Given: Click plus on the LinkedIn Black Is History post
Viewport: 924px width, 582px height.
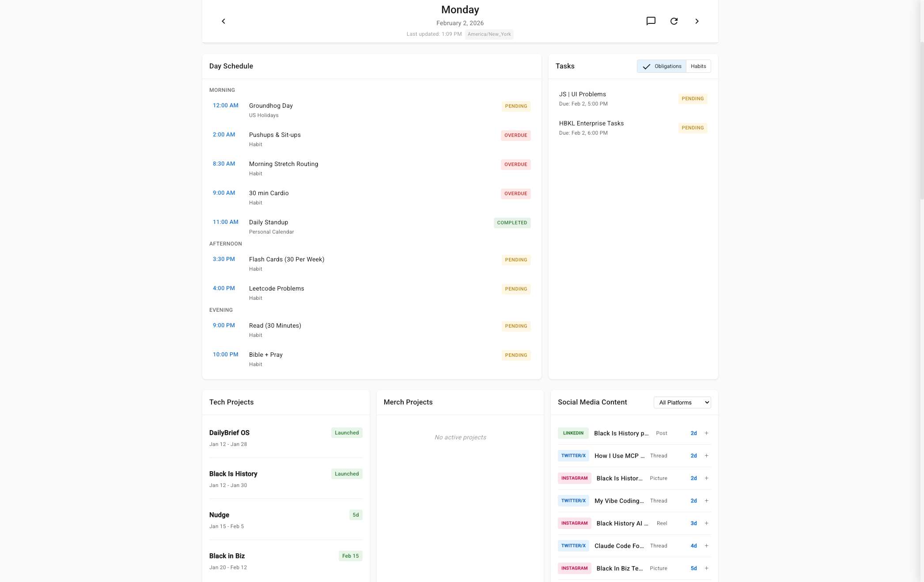Looking at the screenshot, I should point(706,433).
